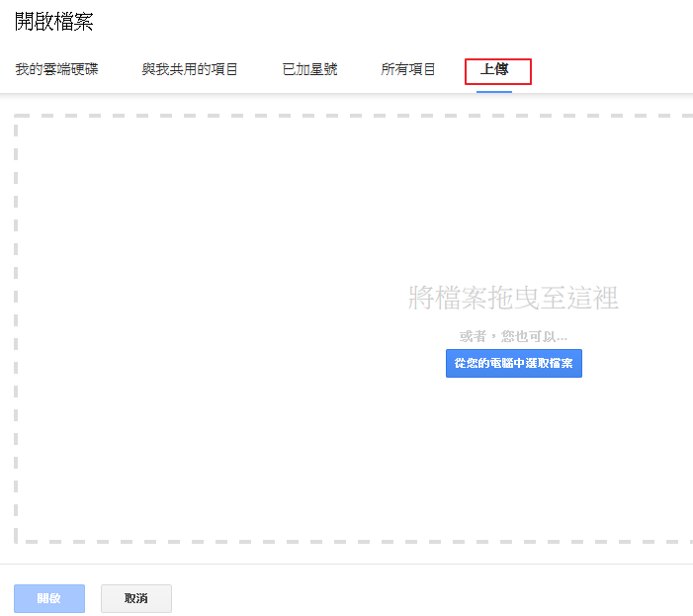Click the blue underline beneath 上傳 tab
The height and width of the screenshot is (616, 693).
point(494,91)
